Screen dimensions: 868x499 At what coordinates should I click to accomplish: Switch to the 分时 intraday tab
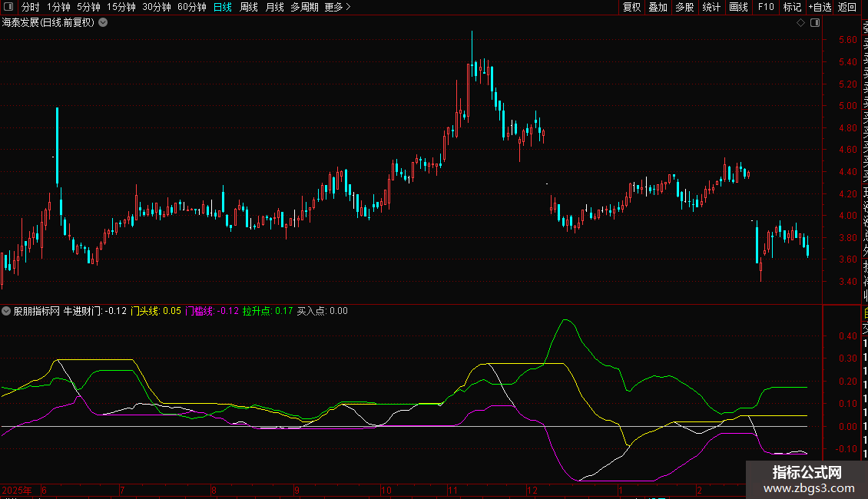click(x=30, y=8)
